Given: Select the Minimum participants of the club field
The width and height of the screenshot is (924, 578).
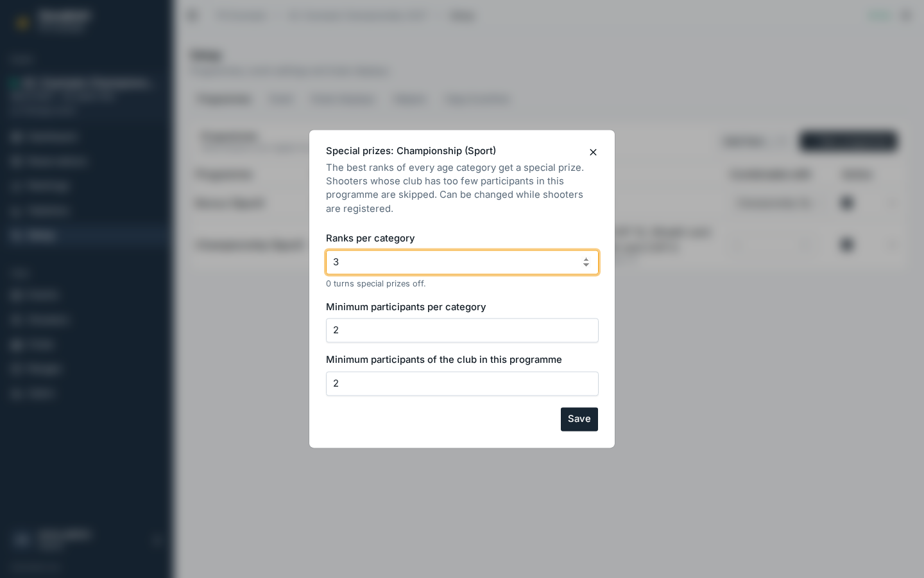Looking at the screenshot, I should pyautogui.click(x=462, y=383).
